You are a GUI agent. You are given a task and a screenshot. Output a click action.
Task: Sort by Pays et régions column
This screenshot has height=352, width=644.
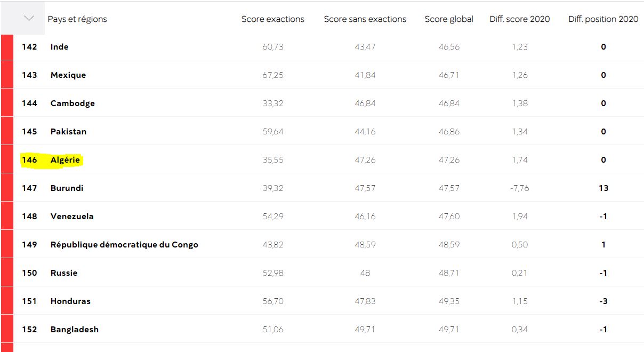(x=77, y=19)
